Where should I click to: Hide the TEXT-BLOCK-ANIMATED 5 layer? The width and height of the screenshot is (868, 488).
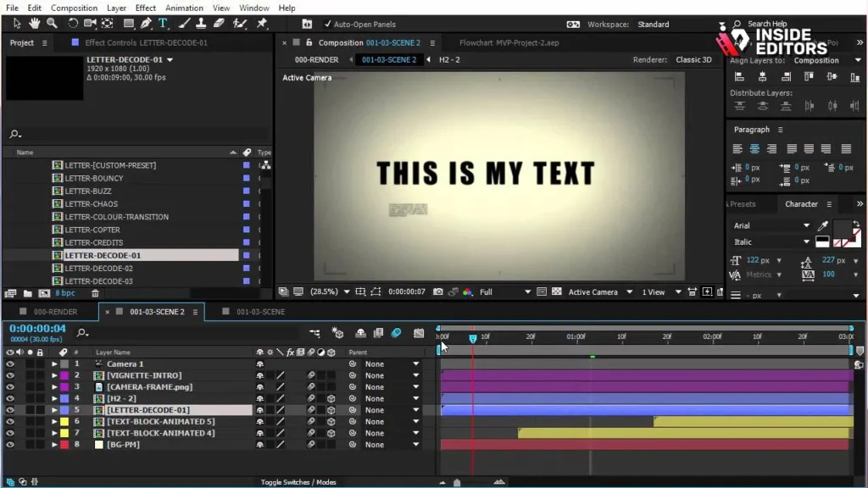click(10, 422)
